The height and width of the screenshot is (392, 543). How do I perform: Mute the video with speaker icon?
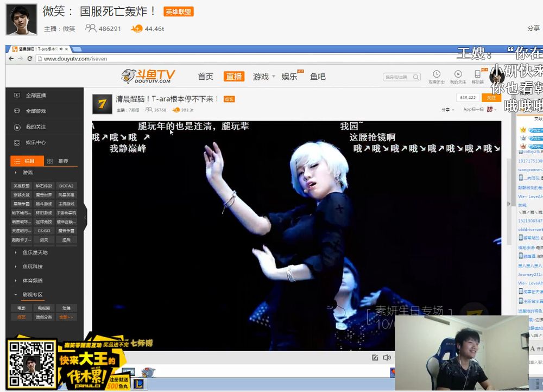pyautogui.click(x=387, y=357)
